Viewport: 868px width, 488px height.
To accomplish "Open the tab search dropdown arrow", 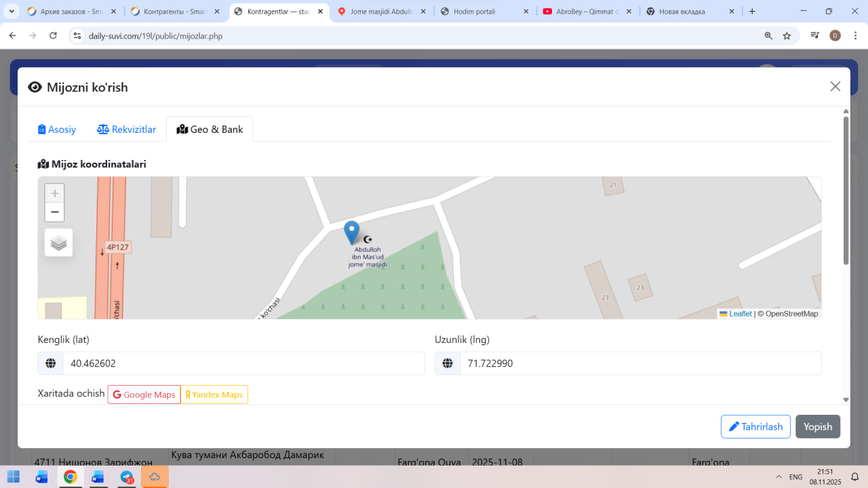I will point(12,12).
